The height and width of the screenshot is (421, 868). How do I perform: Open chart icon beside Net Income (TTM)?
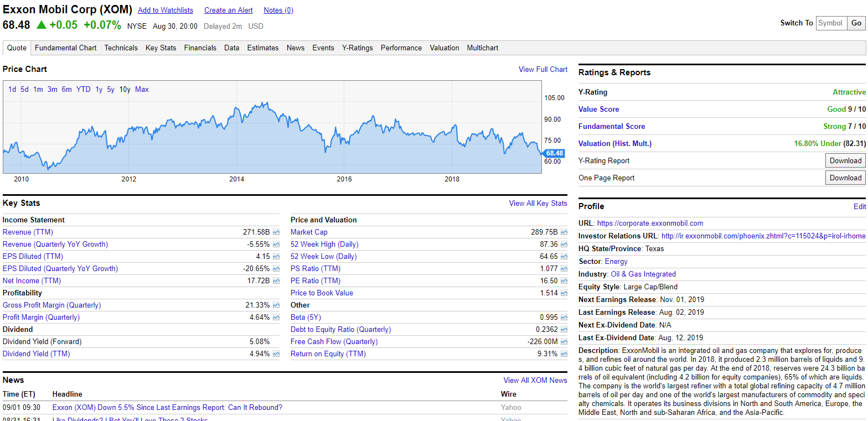(276, 281)
